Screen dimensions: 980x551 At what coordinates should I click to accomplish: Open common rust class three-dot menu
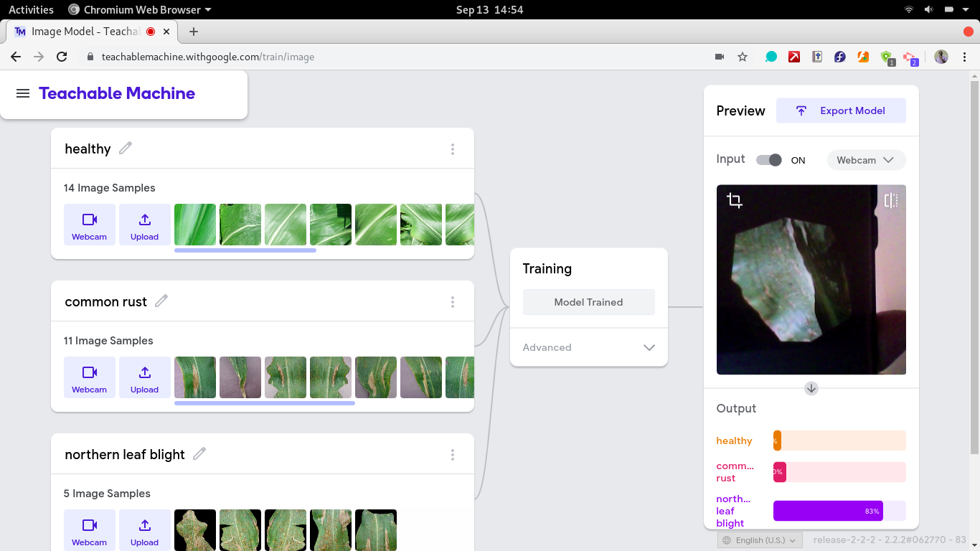pyautogui.click(x=453, y=302)
